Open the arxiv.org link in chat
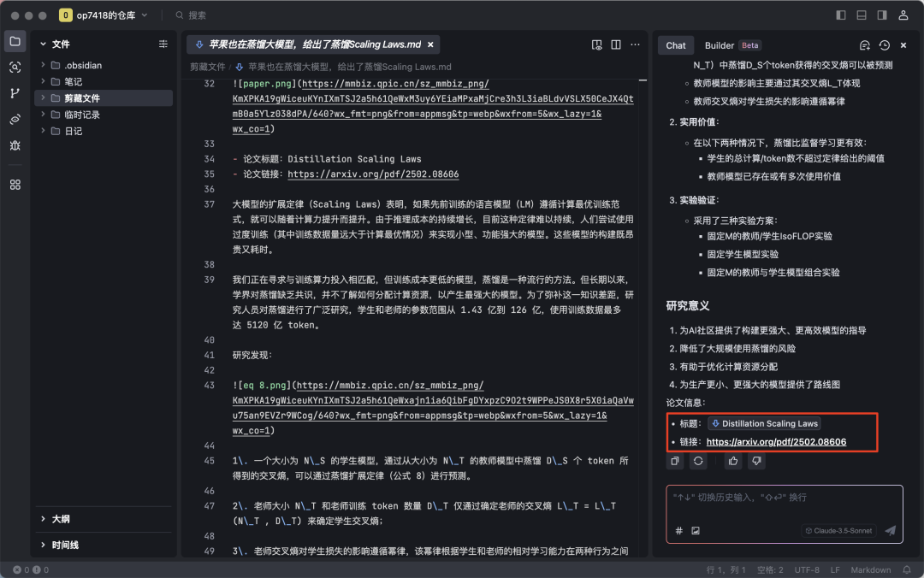The image size is (924, 578). pyautogui.click(x=776, y=442)
